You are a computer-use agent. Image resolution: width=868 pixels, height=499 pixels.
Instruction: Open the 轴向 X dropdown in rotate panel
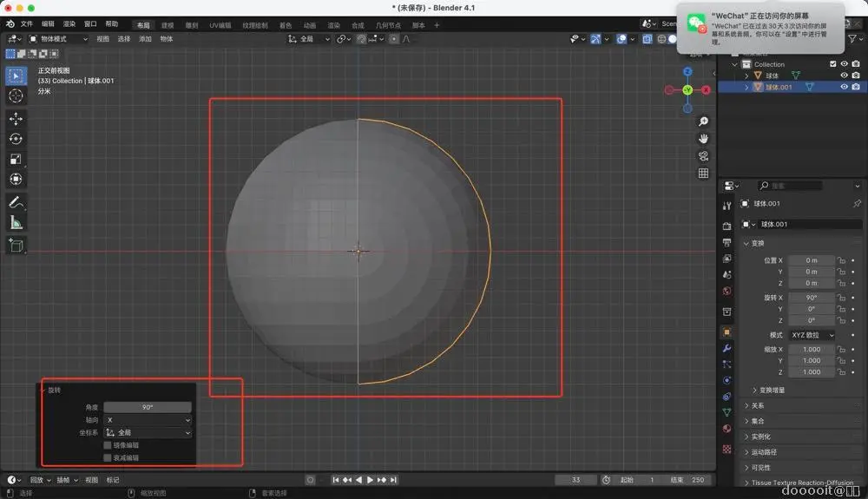coord(147,420)
